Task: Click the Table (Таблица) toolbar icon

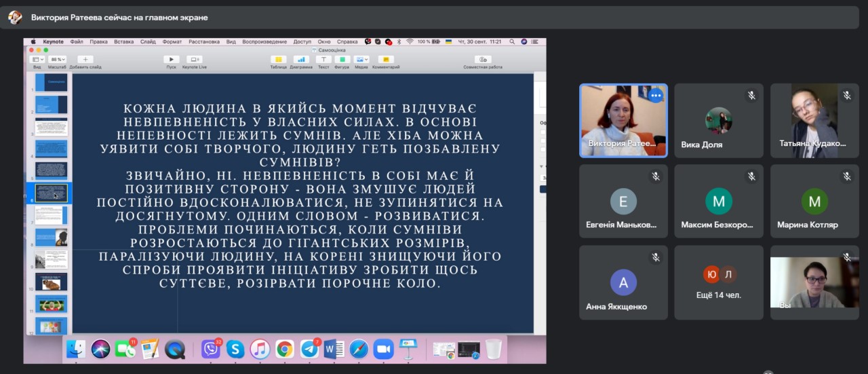Action: (x=278, y=60)
